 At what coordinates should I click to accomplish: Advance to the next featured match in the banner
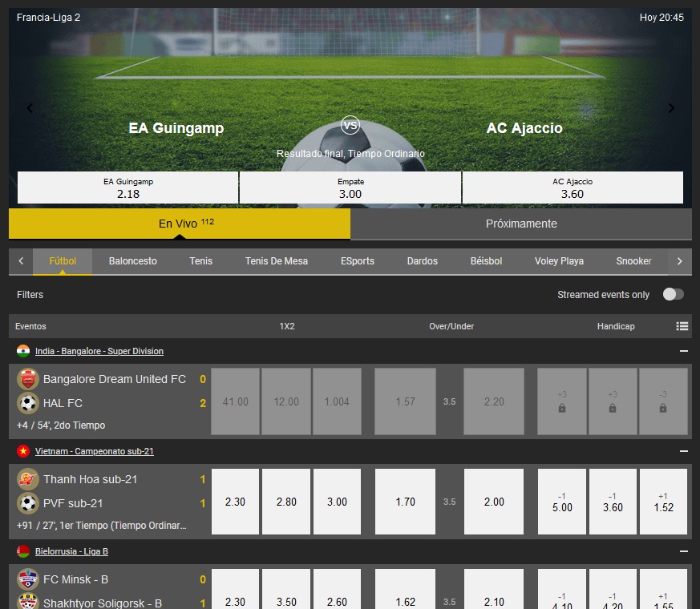click(671, 108)
